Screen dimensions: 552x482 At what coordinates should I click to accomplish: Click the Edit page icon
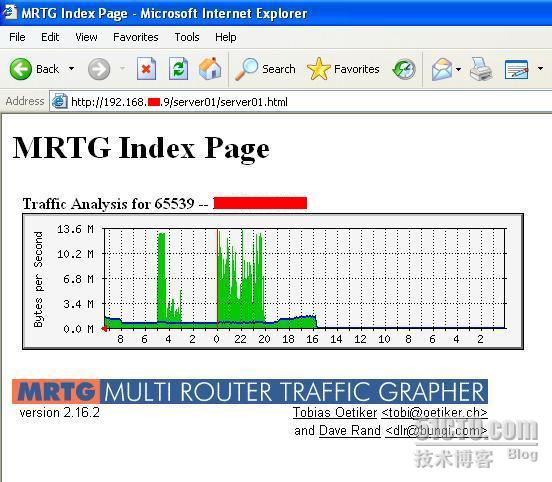(x=516, y=69)
